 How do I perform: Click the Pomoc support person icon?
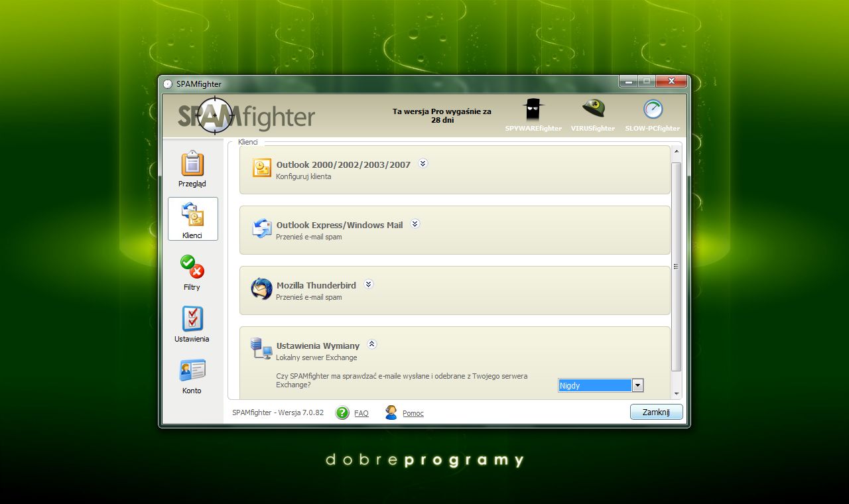click(x=391, y=412)
